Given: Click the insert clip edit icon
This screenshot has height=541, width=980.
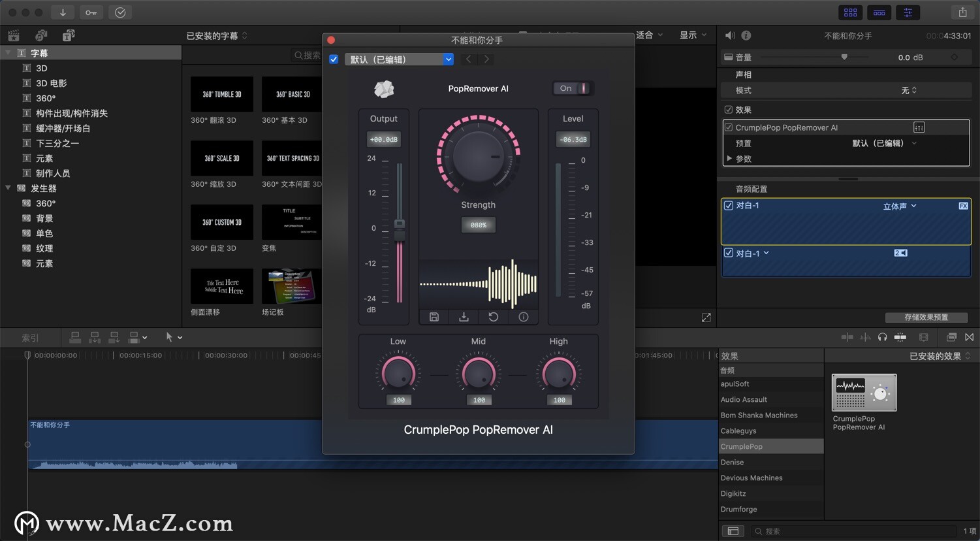Looking at the screenshot, I should tap(95, 337).
